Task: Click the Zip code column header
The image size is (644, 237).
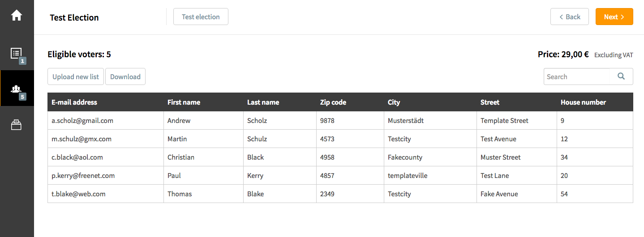Action: coord(333,102)
